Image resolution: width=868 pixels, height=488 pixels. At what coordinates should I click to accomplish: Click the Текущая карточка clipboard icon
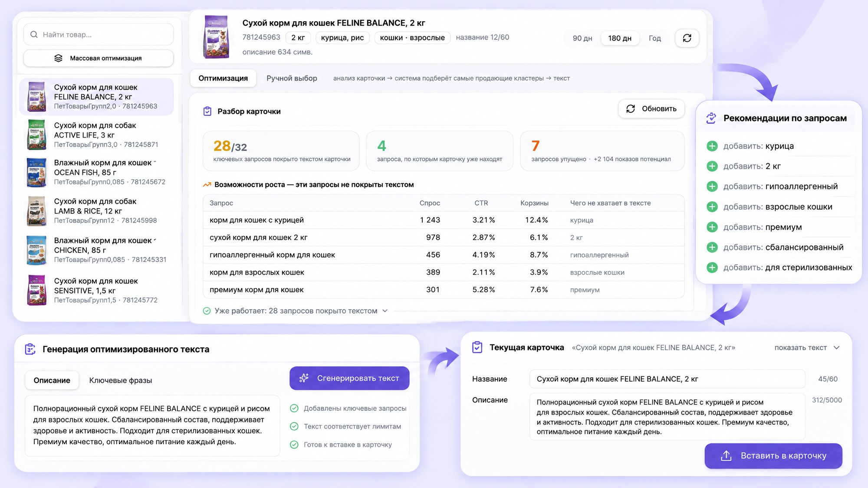pyautogui.click(x=477, y=347)
